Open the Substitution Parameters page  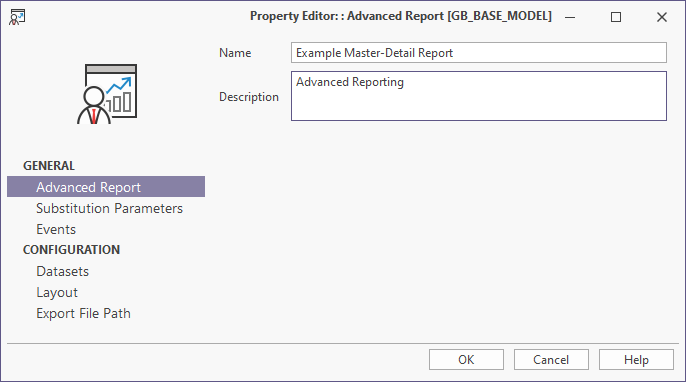coord(109,208)
